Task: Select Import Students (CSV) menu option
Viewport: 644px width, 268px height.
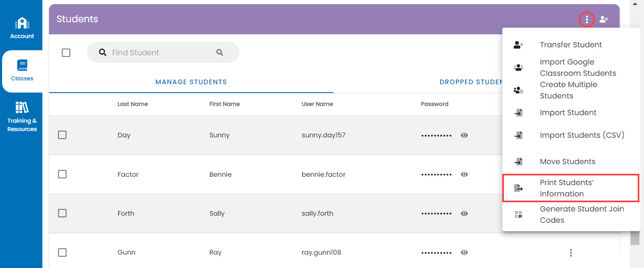Action: 582,135
